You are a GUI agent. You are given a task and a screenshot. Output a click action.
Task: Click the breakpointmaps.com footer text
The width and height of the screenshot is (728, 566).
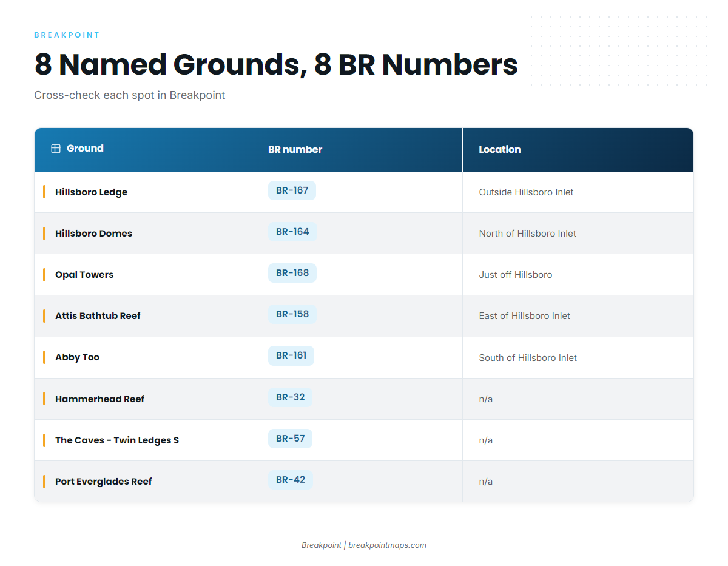click(x=387, y=545)
